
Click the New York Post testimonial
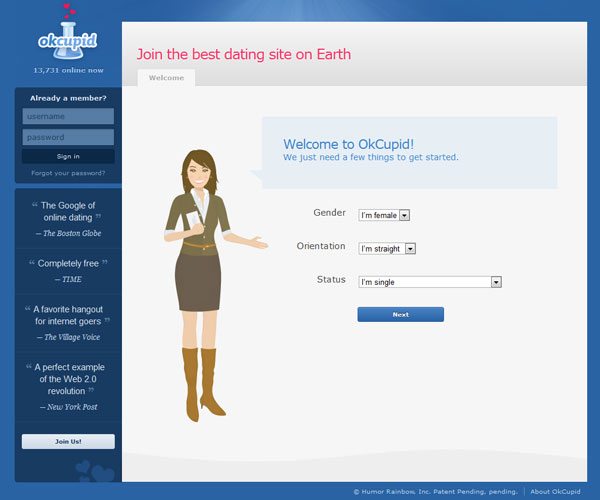click(x=68, y=386)
